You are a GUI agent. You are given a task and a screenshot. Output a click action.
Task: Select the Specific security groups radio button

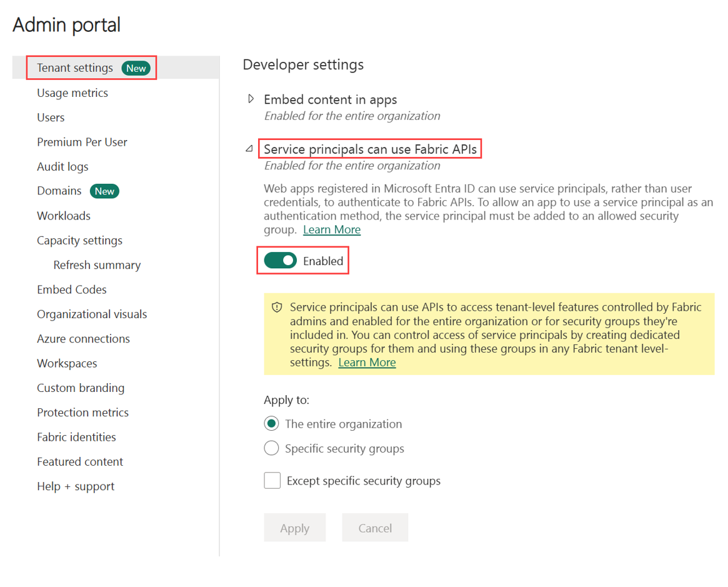pos(272,448)
